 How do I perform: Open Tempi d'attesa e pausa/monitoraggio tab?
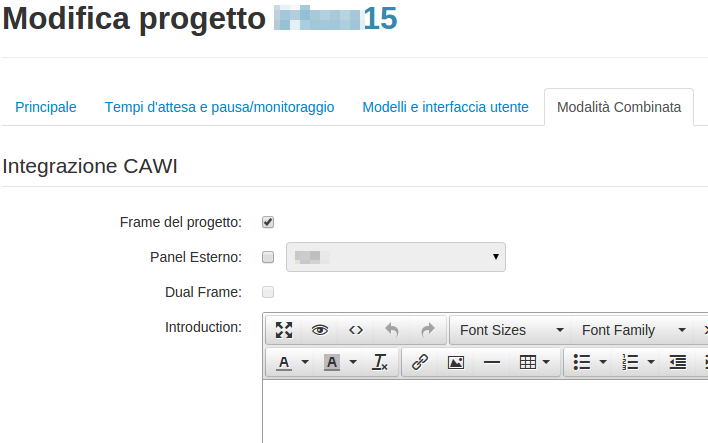click(x=219, y=107)
